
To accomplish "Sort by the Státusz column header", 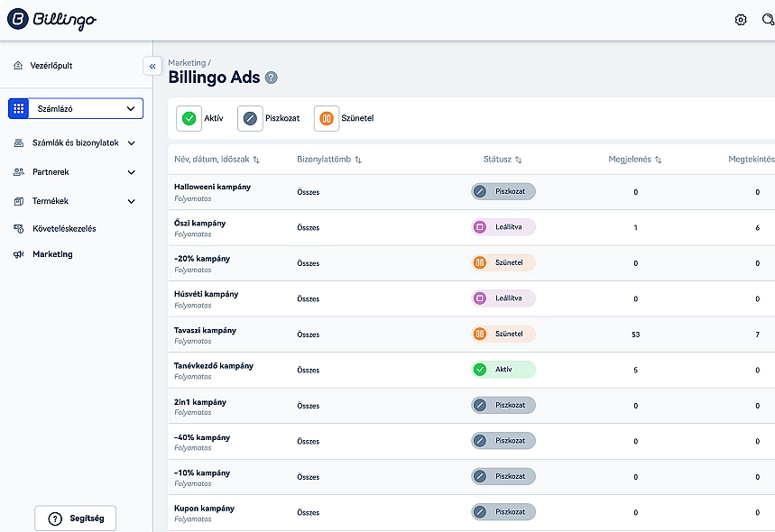I will pos(503,160).
